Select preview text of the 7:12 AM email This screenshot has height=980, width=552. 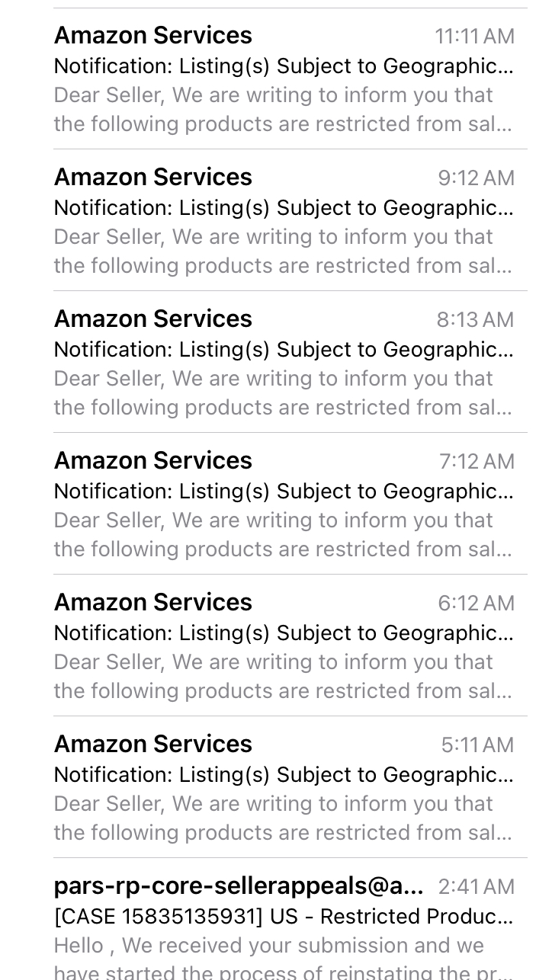pyautogui.click(x=283, y=535)
